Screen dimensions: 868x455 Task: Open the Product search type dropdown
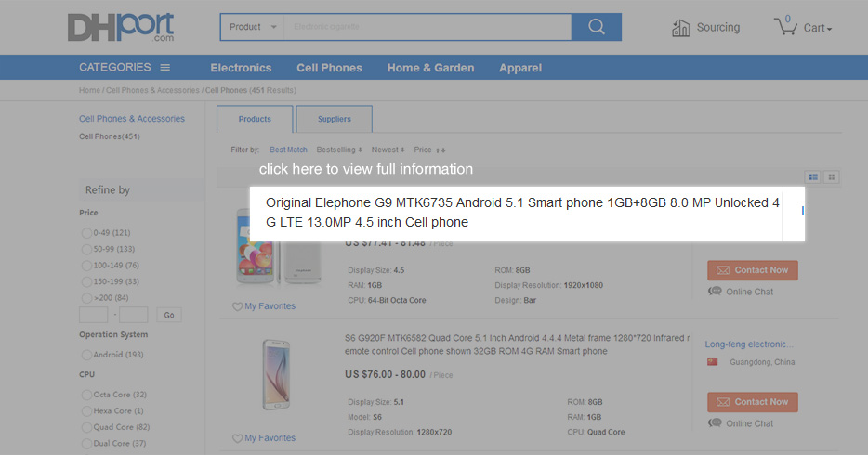(x=253, y=27)
